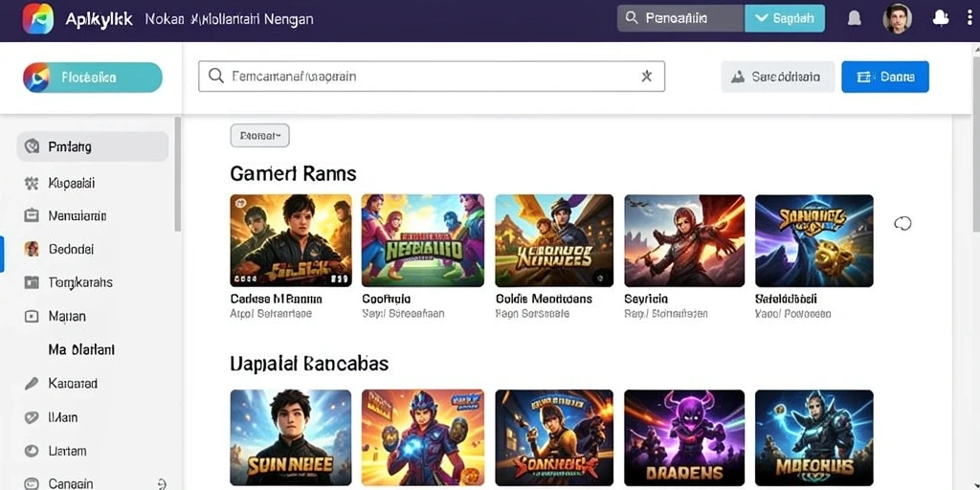
Task: Click the Cadase M Ranma title text
Action: pyautogui.click(x=277, y=300)
